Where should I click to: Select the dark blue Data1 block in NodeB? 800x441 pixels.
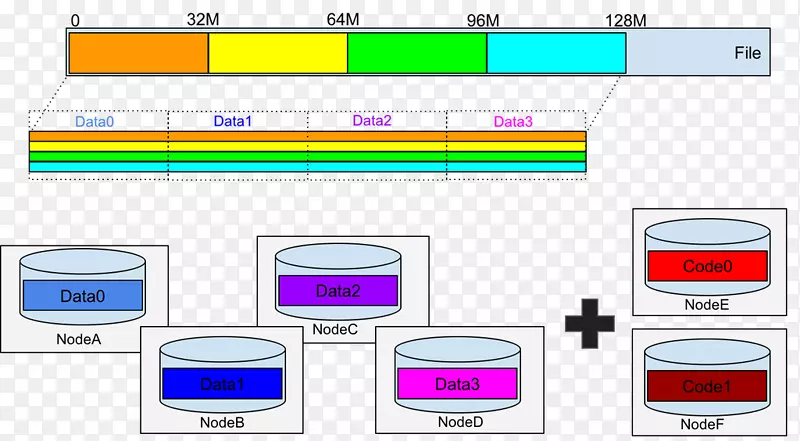[222, 383]
